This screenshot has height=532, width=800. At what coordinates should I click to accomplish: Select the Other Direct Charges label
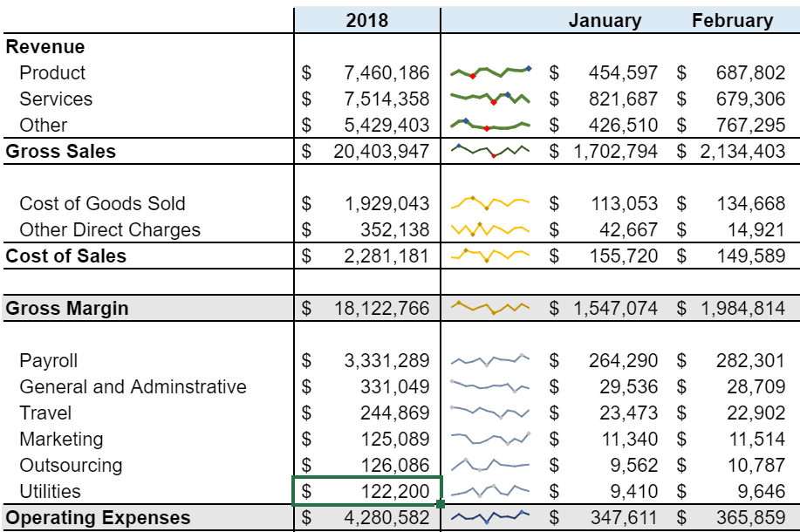(110, 229)
